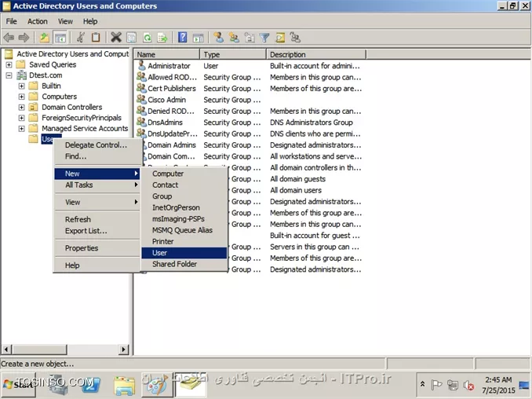Viewport: 532px width, 399px height.
Task: Toggle Show/Hide Console Tree toolbar icon
Action: (60, 38)
